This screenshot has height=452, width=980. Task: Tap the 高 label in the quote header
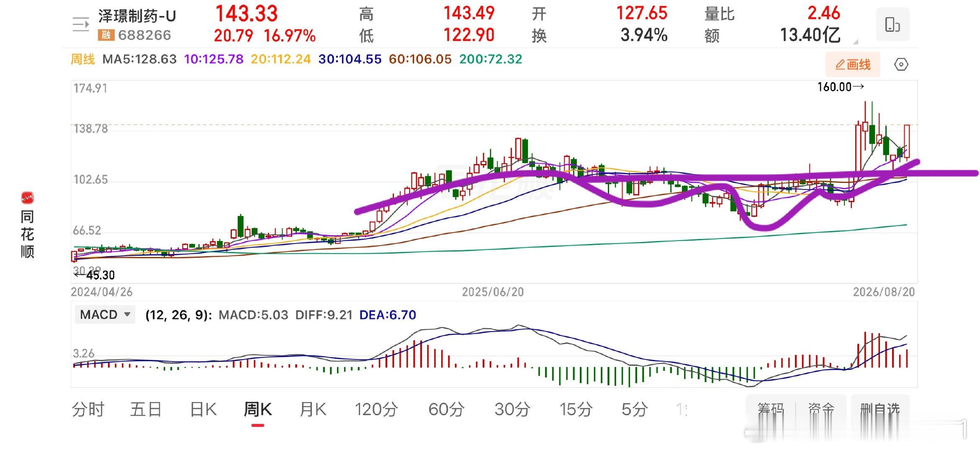click(366, 14)
